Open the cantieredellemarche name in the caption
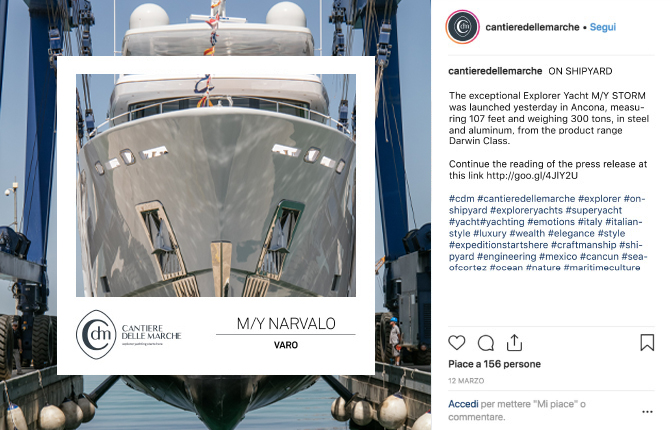Image resolution: width=671 pixels, height=430 pixels. pyautogui.click(x=495, y=71)
